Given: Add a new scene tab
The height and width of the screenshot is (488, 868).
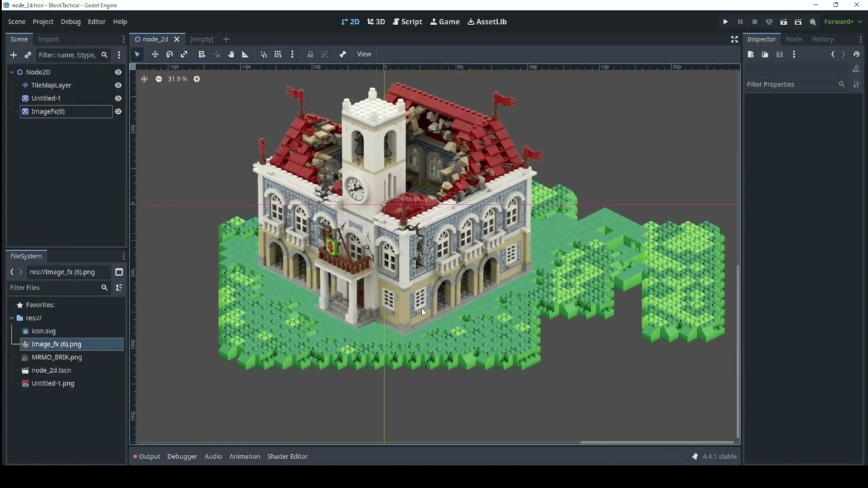Looking at the screenshot, I should tap(226, 39).
